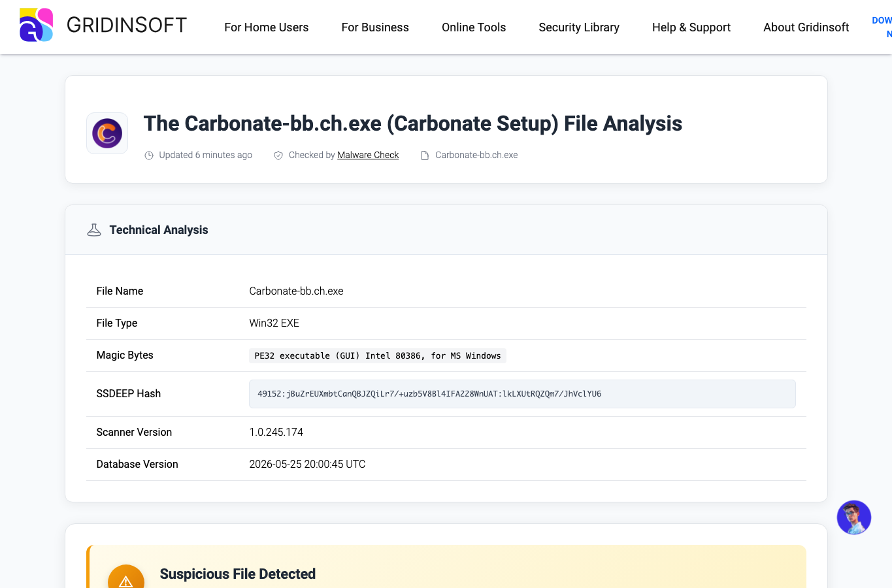Click the database version 2026-05-25 timestamp
The image size is (892, 588).
(x=307, y=465)
